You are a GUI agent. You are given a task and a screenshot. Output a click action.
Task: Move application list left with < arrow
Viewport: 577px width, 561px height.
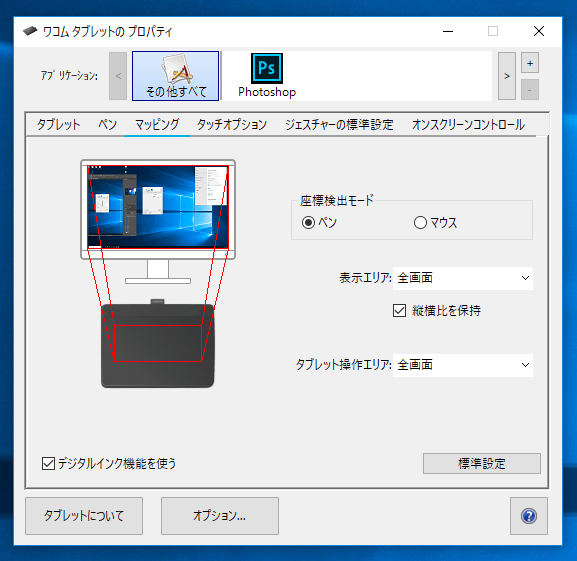click(x=118, y=76)
